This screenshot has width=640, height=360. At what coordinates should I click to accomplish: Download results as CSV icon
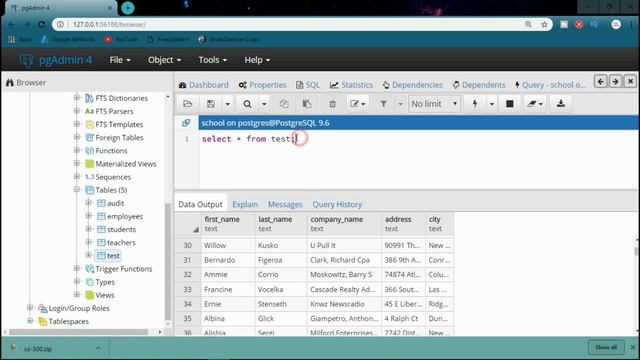pyautogui.click(x=561, y=104)
